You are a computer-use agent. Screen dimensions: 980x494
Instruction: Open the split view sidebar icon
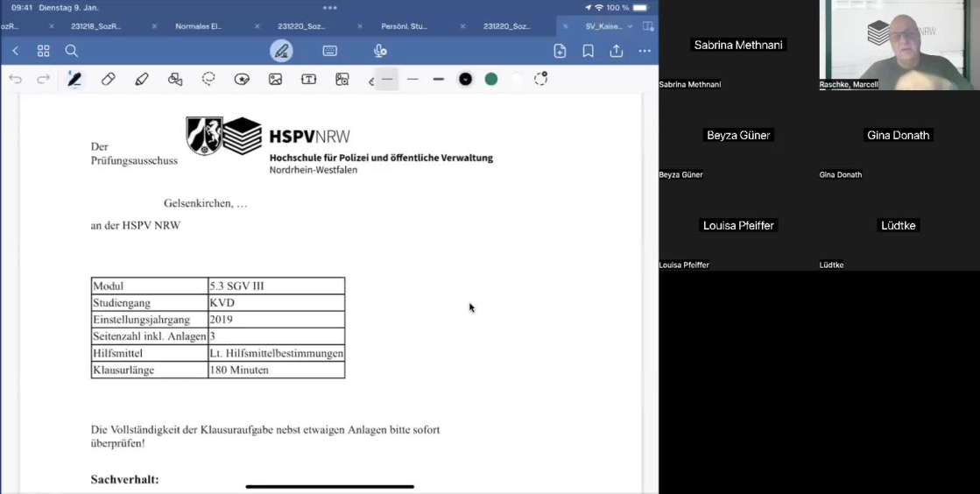point(648,26)
